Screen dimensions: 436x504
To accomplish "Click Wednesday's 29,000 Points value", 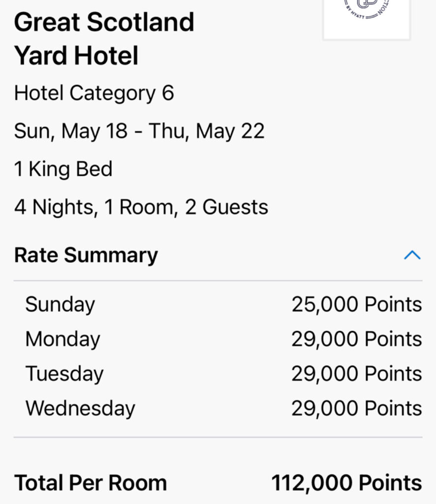I will 356,408.
